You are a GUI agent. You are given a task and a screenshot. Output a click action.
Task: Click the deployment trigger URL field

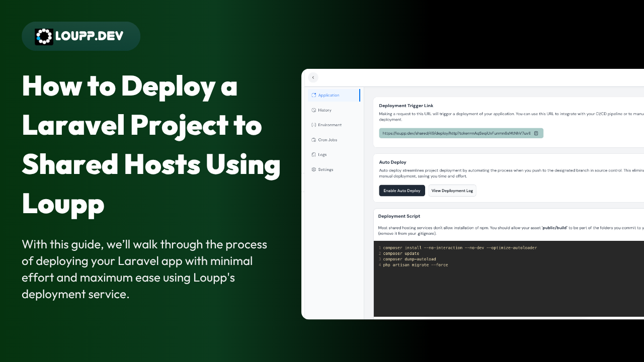point(455,133)
